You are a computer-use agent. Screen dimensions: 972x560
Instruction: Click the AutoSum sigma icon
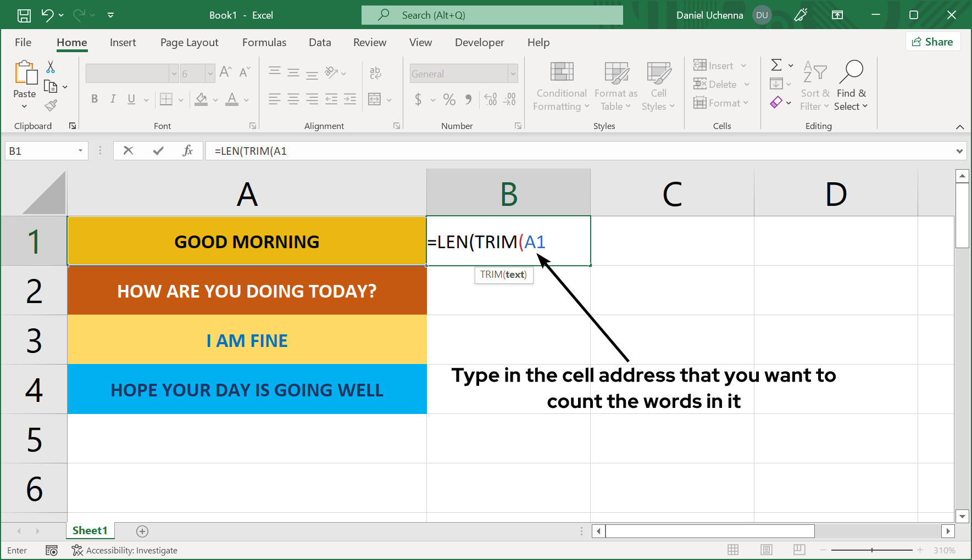pos(776,65)
